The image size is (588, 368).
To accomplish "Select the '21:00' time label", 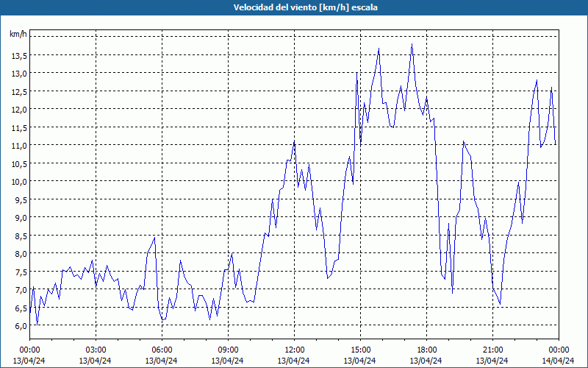I will click(492, 350).
